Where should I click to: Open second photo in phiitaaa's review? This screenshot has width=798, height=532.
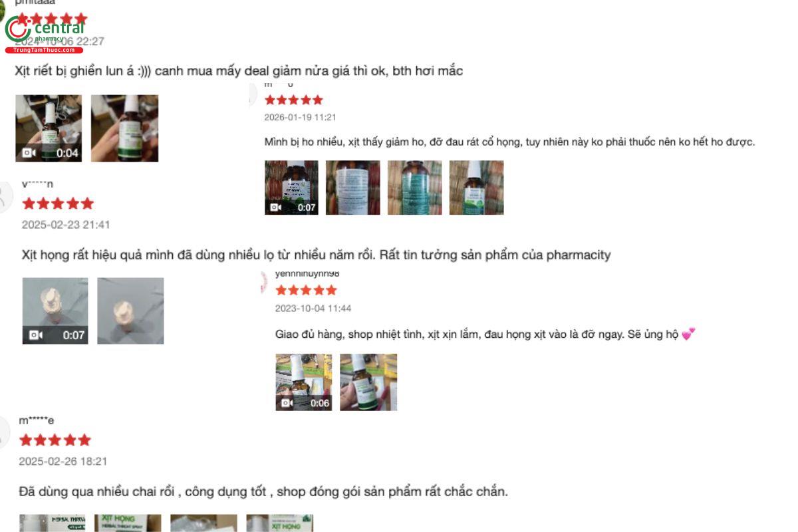tap(124, 128)
